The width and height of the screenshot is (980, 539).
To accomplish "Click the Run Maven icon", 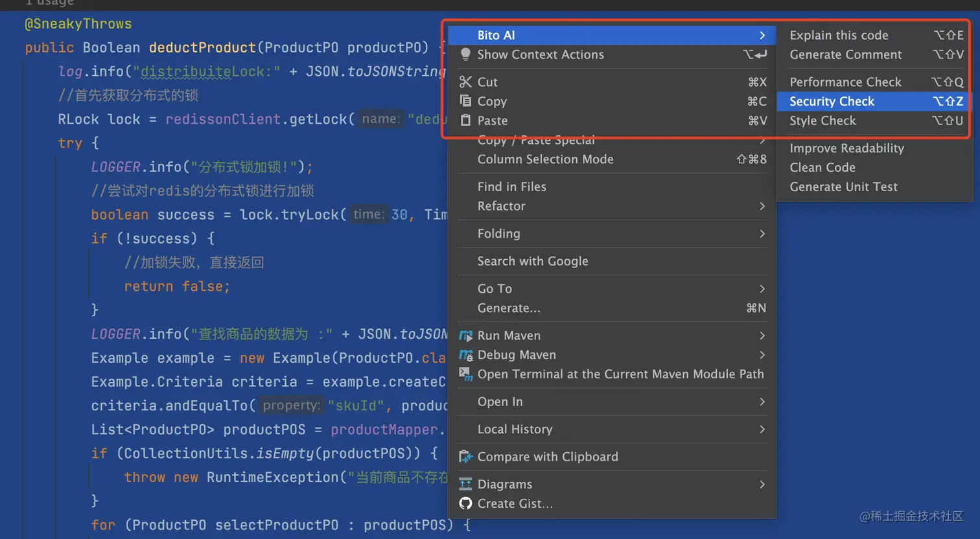I will pyautogui.click(x=465, y=336).
